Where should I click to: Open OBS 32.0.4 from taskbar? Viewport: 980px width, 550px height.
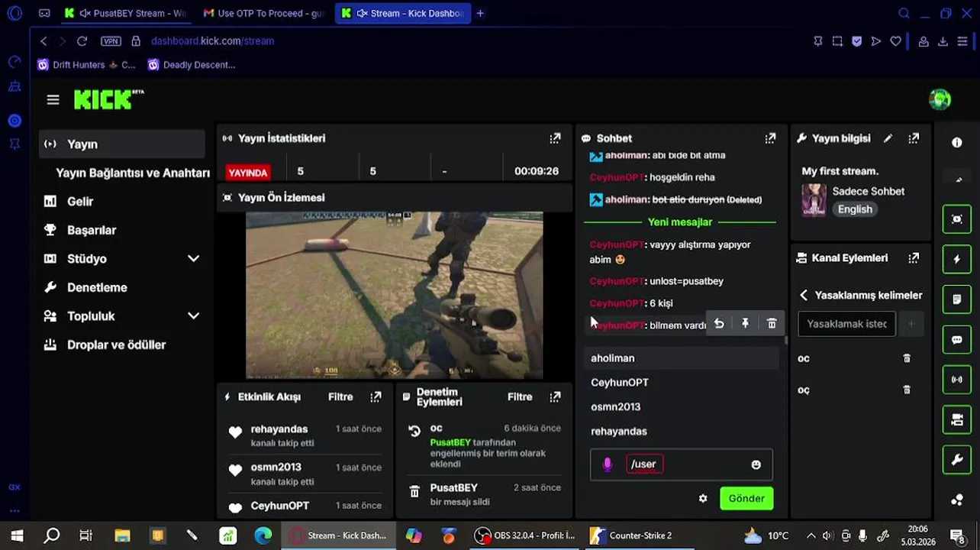(x=525, y=535)
